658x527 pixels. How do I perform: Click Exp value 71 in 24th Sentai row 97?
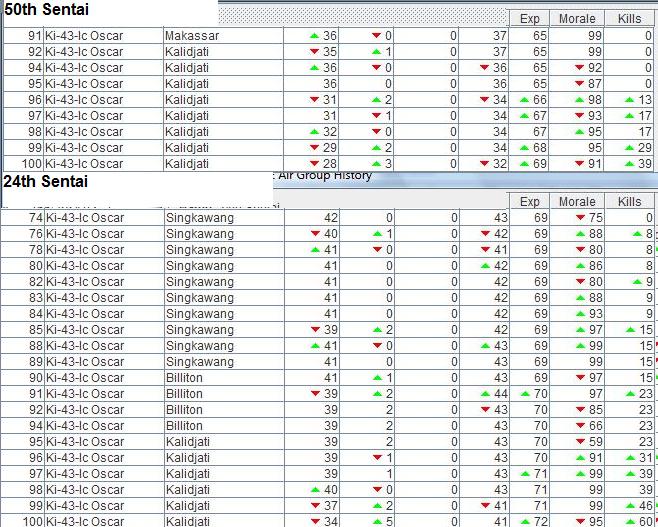click(540, 474)
